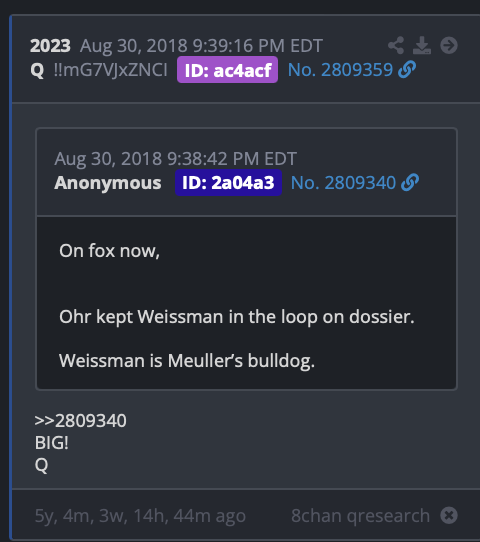Screen dimensions: 480x542
Task: Click the Anonymous poster name
Action: [x=108, y=183]
